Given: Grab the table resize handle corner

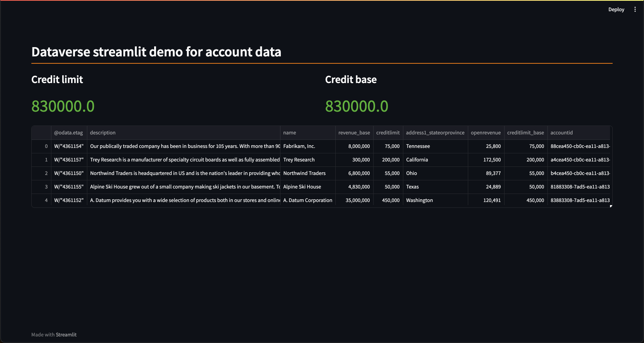Looking at the screenshot, I should click(x=611, y=206).
